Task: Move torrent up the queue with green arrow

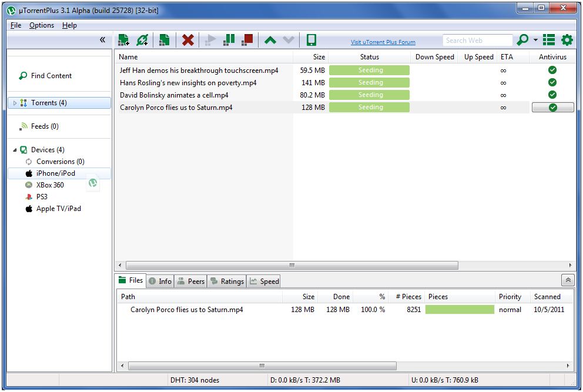Action: (x=270, y=40)
